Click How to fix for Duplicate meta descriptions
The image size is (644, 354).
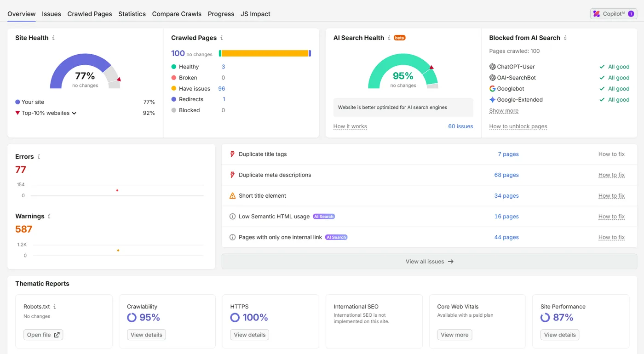coord(611,175)
